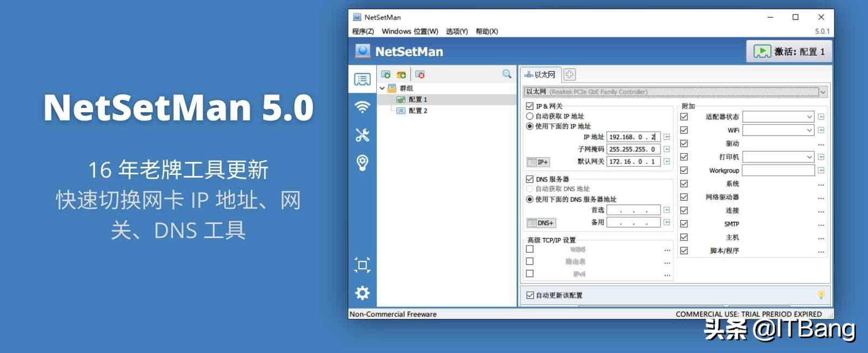
Task: Open the 帮助(X) menu
Action: point(487,31)
